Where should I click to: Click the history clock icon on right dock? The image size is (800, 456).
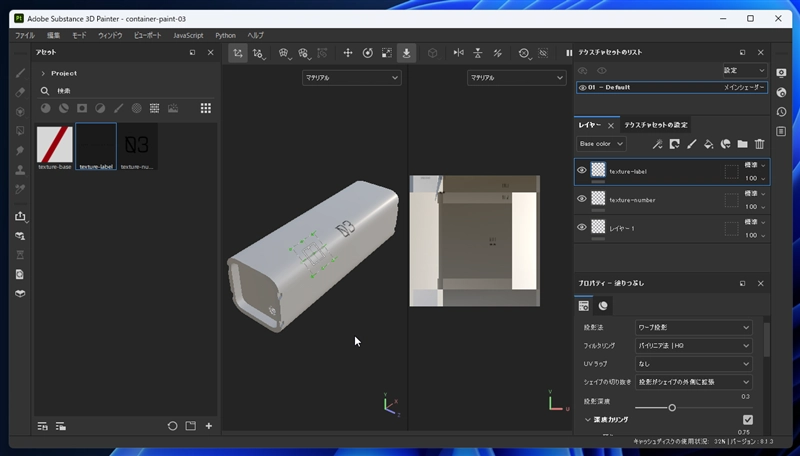(781, 111)
